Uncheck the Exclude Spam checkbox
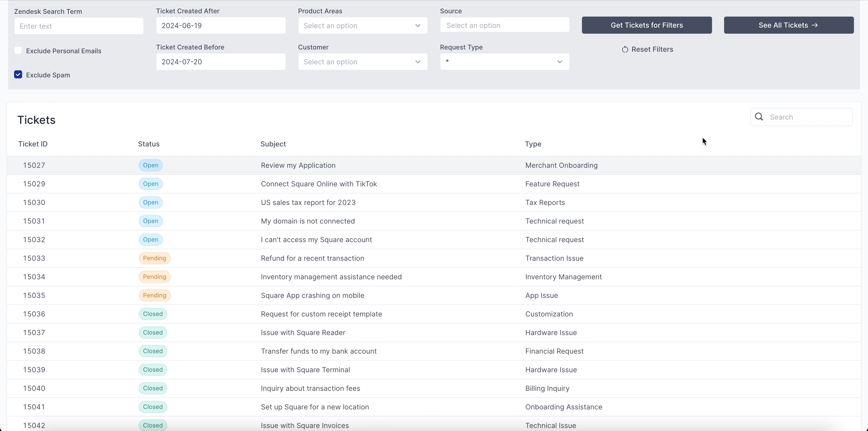 (18, 75)
